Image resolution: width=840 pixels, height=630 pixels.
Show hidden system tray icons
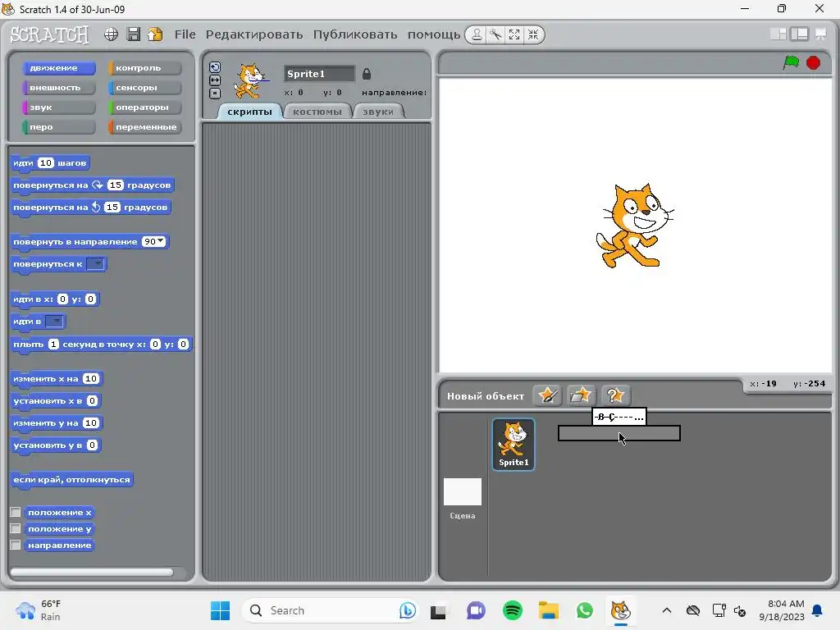pyautogui.click(x=666, y=610)
